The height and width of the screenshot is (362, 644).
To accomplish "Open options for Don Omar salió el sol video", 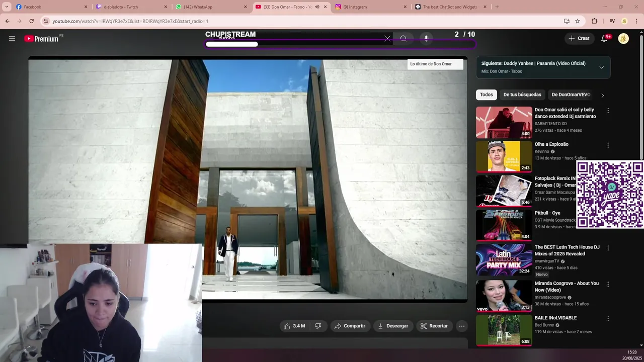I will click(608, 111).
